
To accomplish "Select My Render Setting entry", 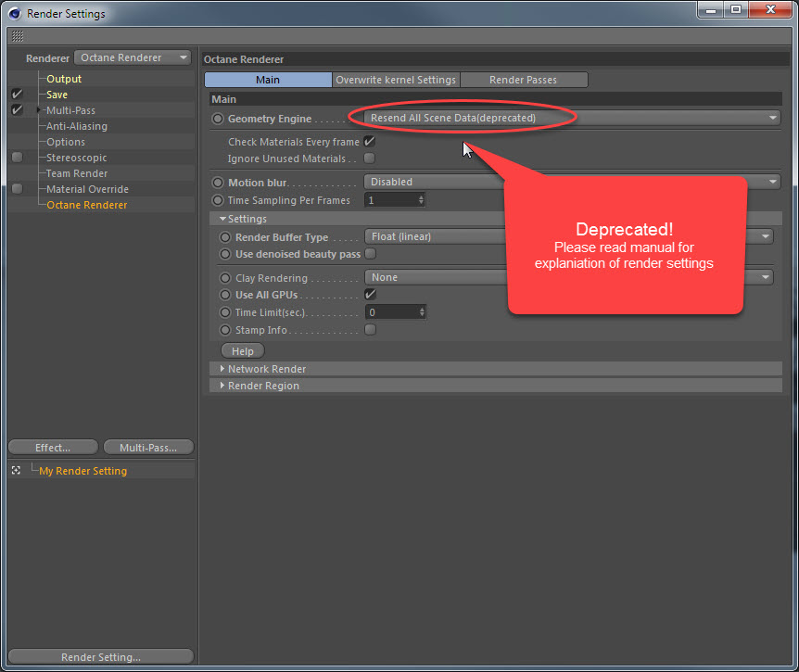I will pyautogui.click(x=83, y=471).
